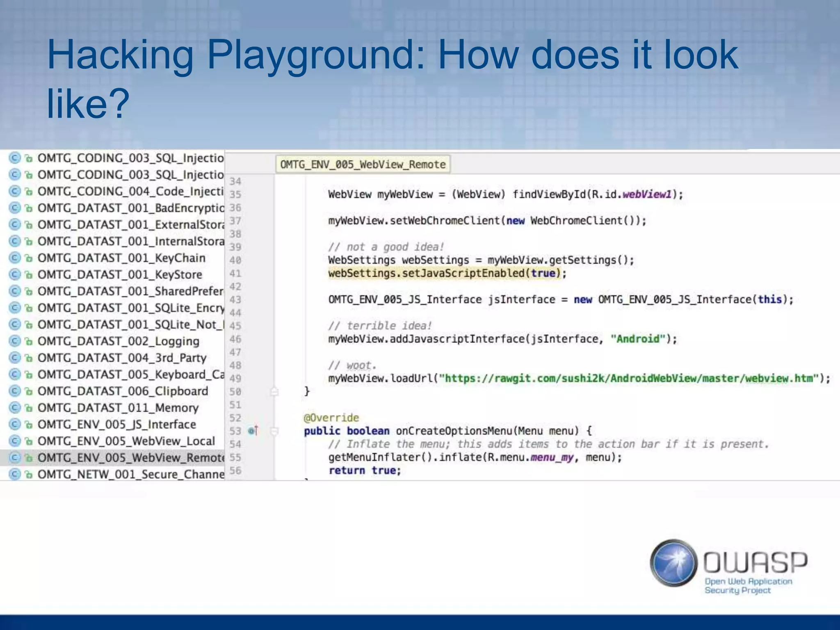Click lock icon next to OMTG_CODING_004_Code_Injection
This screenshot has height=630, width=840.
point(29,192)
